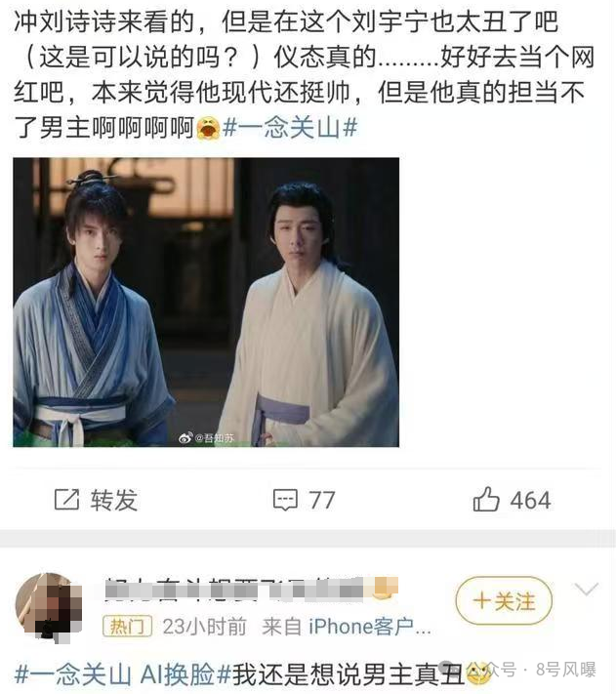The image size is (616, 694).
Task: Tap the crying emoji in first post
Action: pyautogui.click(x=208, y=128)
